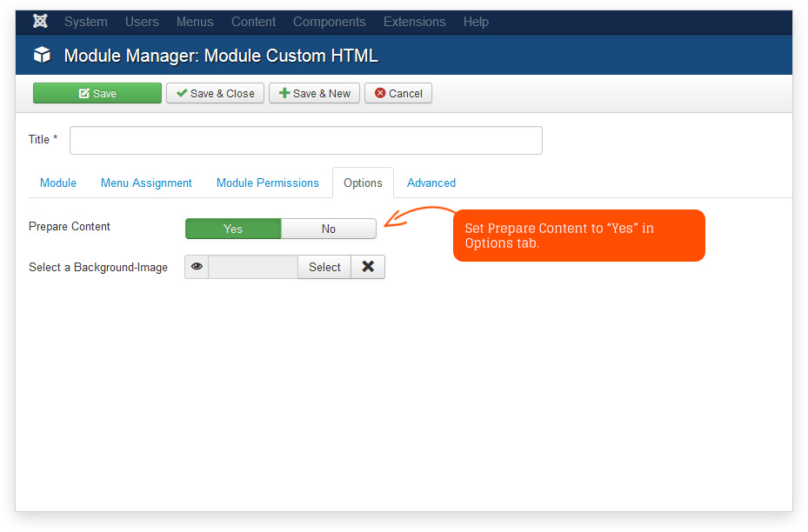The height and width of the screenshot is (532, 808).
Task: Click the Joomla logo icon
Action: pyautogui.click(x=40, y=22)
